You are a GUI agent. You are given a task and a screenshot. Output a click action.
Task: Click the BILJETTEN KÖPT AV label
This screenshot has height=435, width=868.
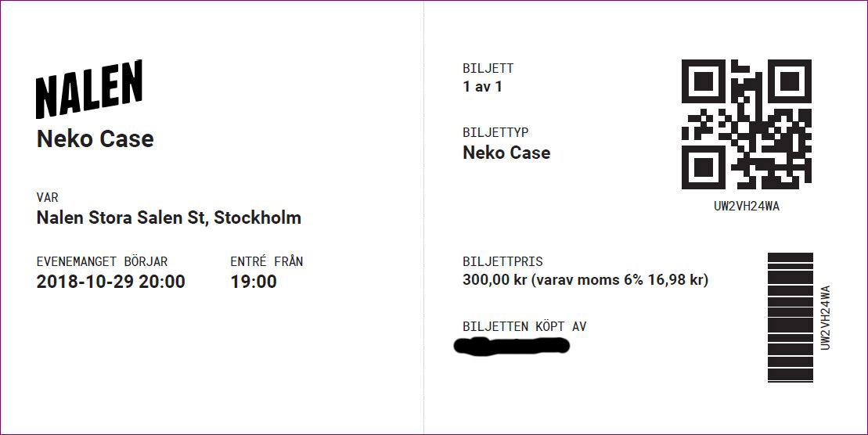(x=524, y=326)
